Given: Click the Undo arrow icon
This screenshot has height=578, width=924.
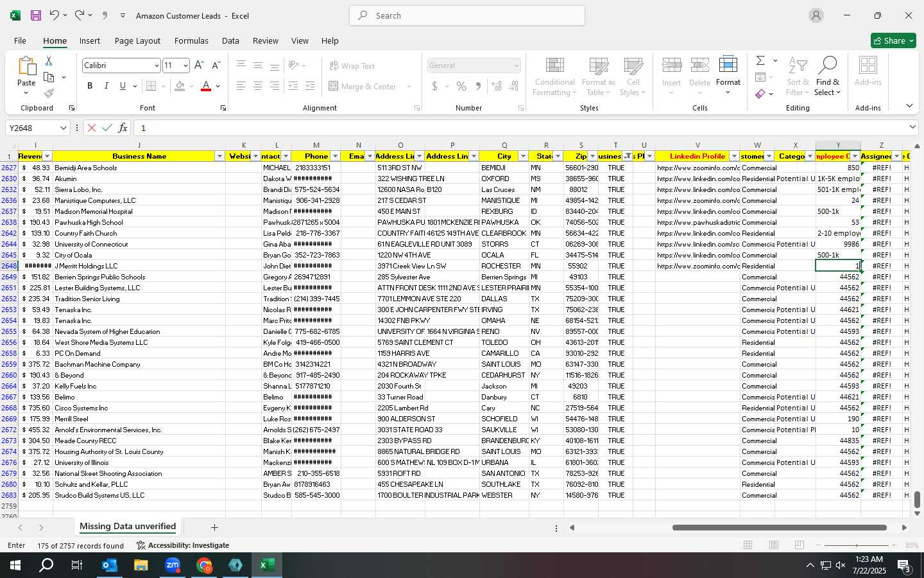Looking at the screenshot, I should (55, 15).
